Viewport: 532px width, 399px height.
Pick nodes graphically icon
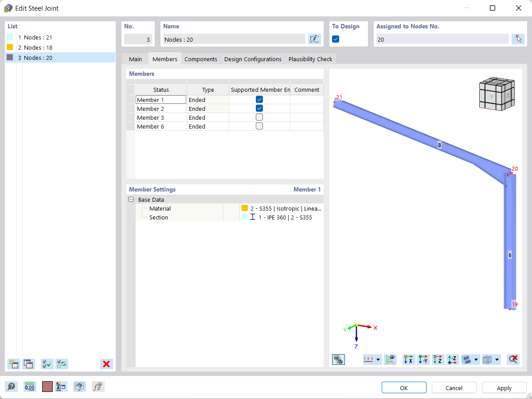pos(517,39)
